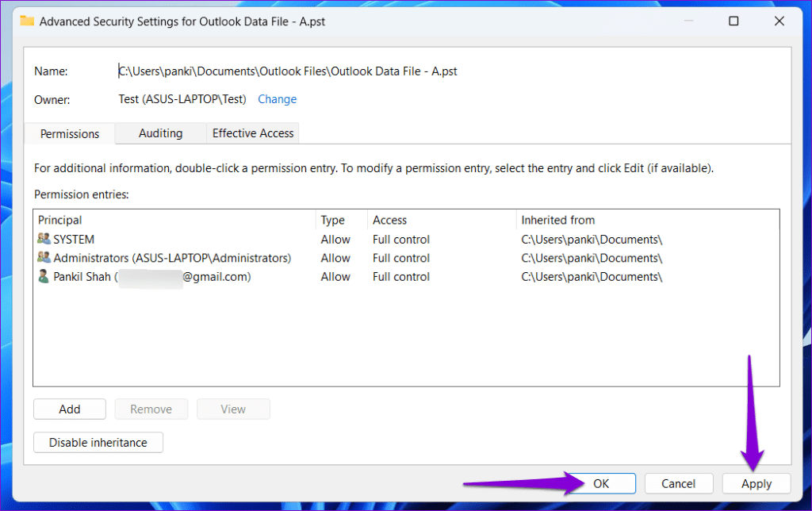Click the owner name Test (ASUS-LAPTOP\Test)

click(182, 99)
